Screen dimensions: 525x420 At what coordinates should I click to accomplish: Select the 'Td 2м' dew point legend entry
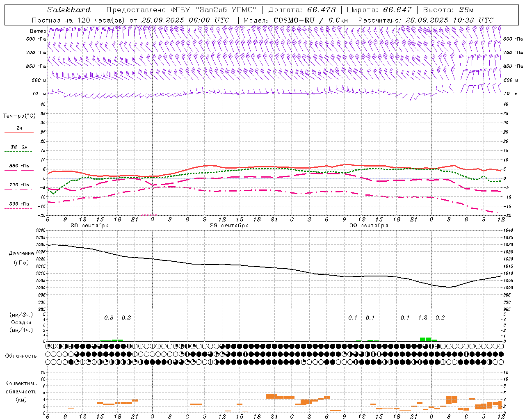pos(19,147)
